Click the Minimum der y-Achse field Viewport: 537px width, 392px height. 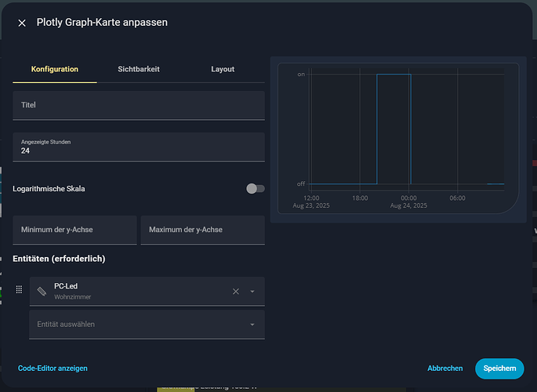click(74, 230)
